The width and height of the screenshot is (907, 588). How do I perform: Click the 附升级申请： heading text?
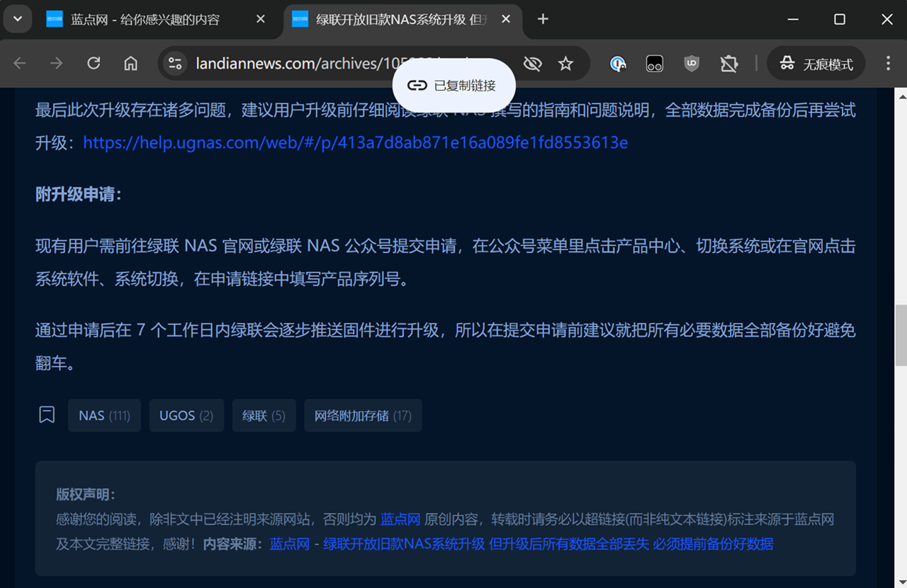[79, 194]
